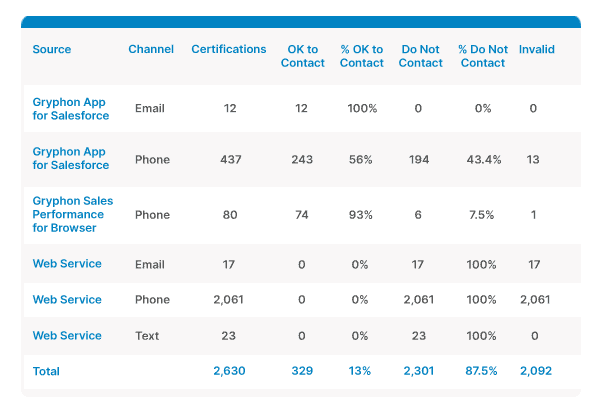Viewport: 600px width, 400px height.
Task: Select the 2,630 total certifications value
Action: (x=229, y=371)
